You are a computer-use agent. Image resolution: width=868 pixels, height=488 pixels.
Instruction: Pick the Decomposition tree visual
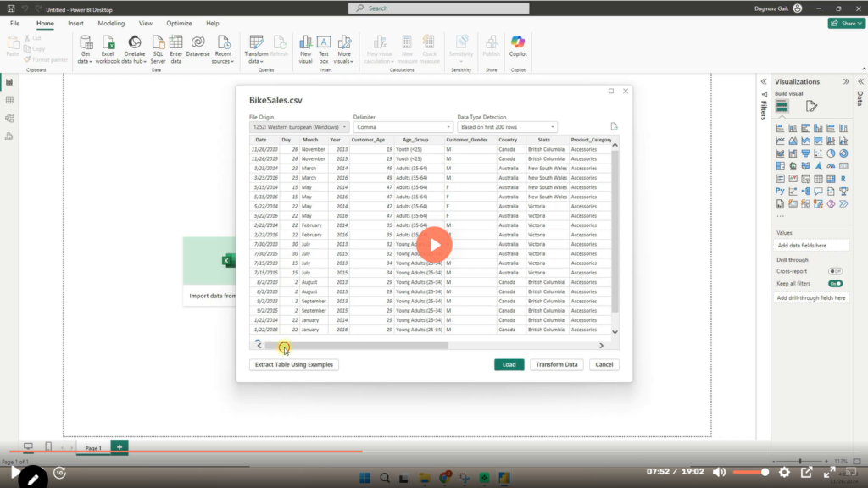pyautogui.click(x=805, y=191)
